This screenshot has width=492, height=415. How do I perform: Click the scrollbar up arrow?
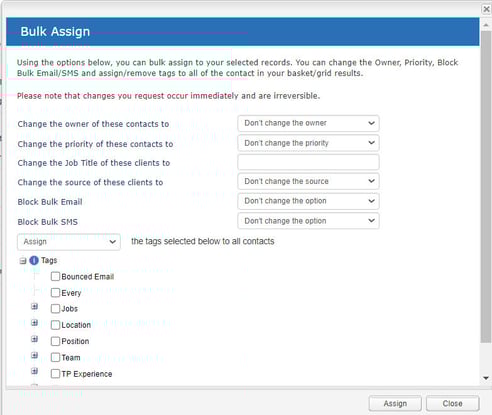pyautogui.click(x=486, y=25)
